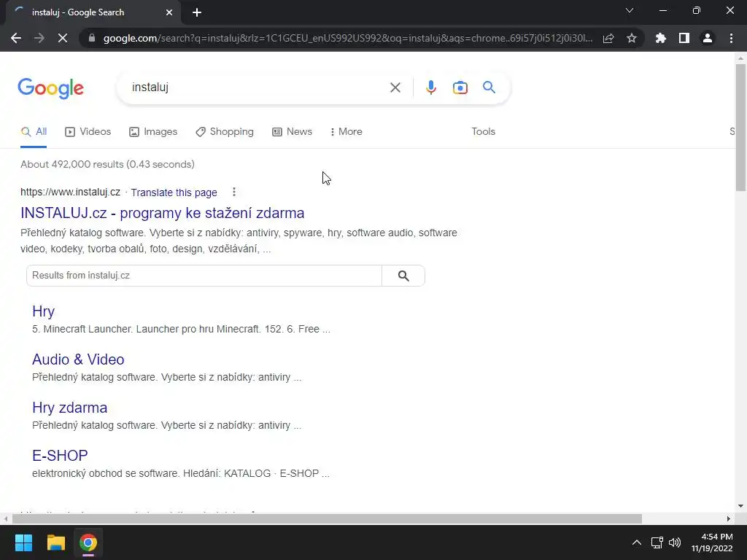Go back to the previous page
This screenshot has width=747, height=560.
[16, 38]
